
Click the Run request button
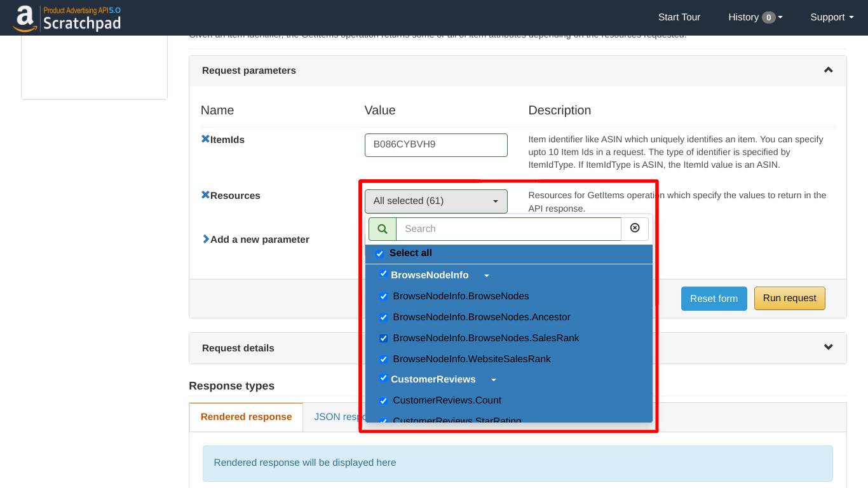(x=789, y=298)
